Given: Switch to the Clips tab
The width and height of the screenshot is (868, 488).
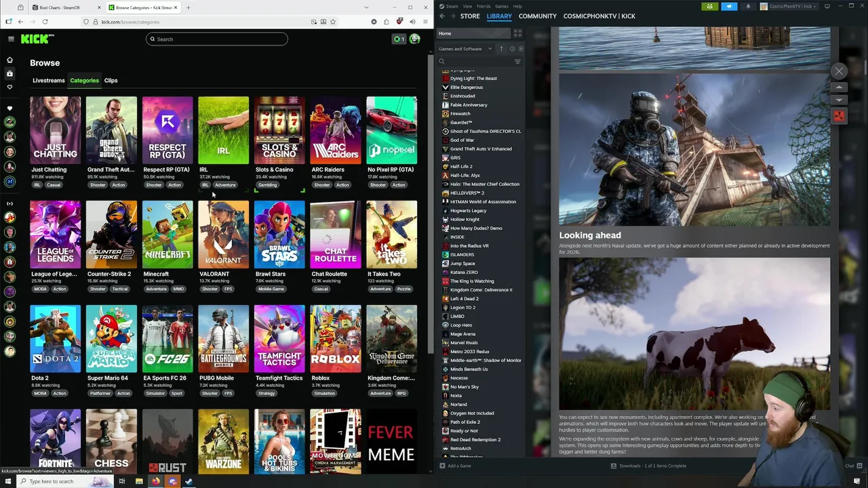Looking at the screenshot, I should 111,81.
